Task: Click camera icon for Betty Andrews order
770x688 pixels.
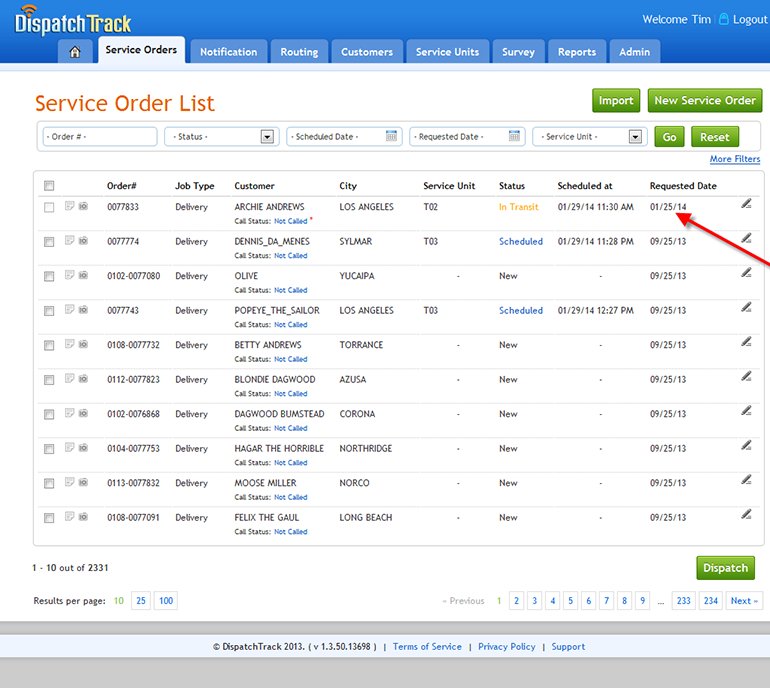Action: [x=83, y=345]
